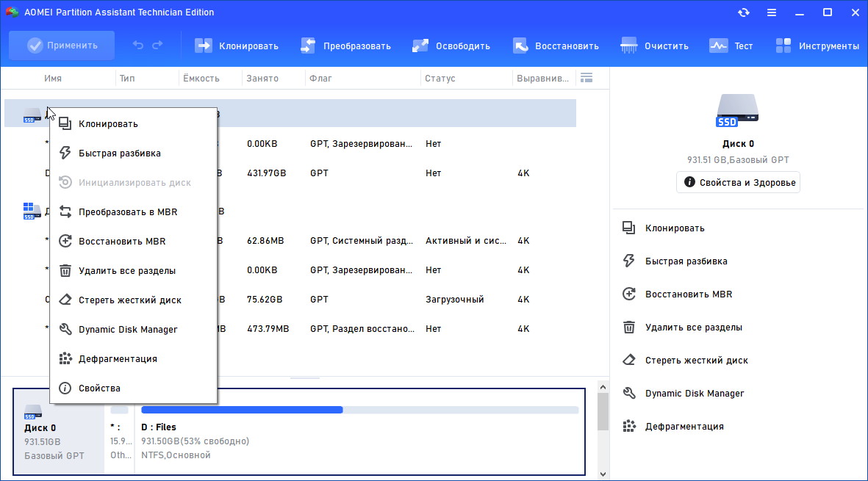The width and height of the screenshot is (868, 481).
Task: Sort the table by Ёмкость column
Action: 201,79
